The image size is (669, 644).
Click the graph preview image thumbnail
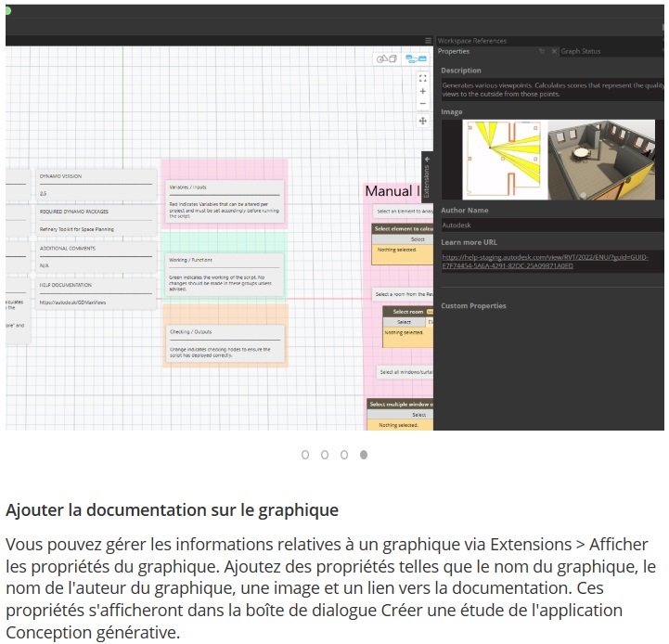[551, 160]
